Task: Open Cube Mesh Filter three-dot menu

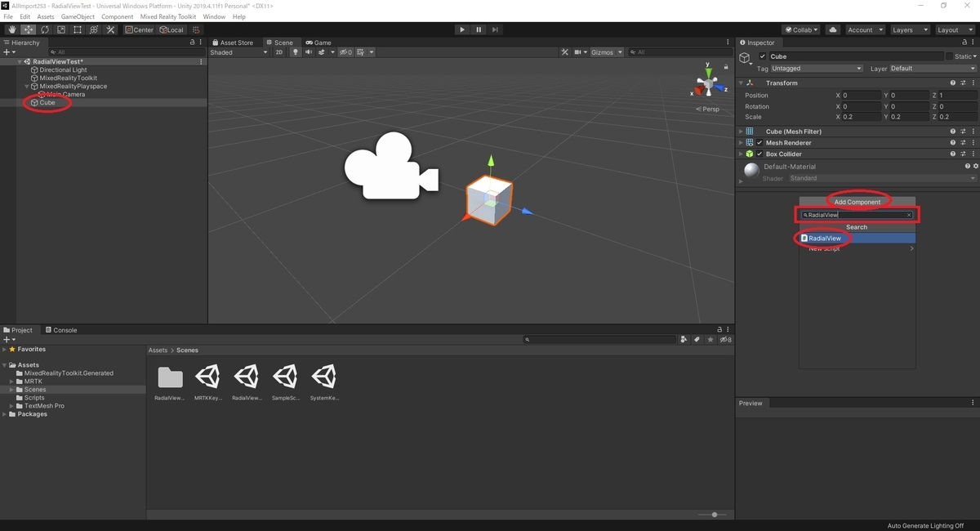Action: tap(973, 131)
